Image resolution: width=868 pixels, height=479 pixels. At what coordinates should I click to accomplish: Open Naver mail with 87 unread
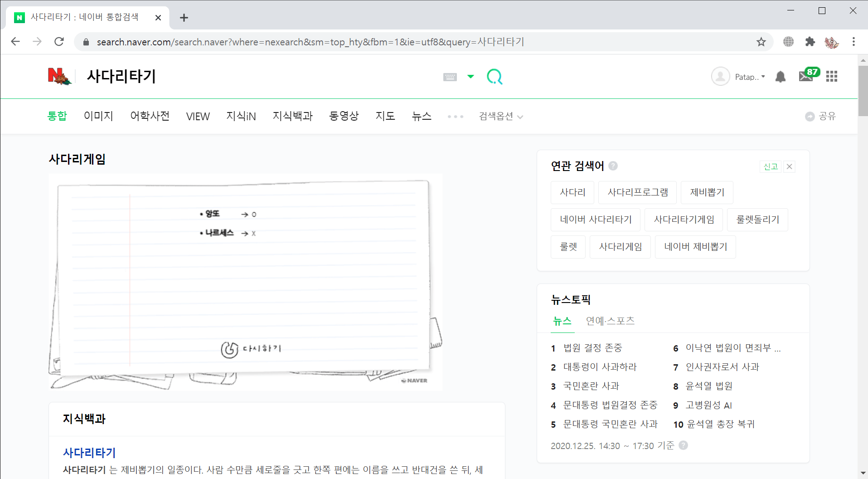pos(809,75)
